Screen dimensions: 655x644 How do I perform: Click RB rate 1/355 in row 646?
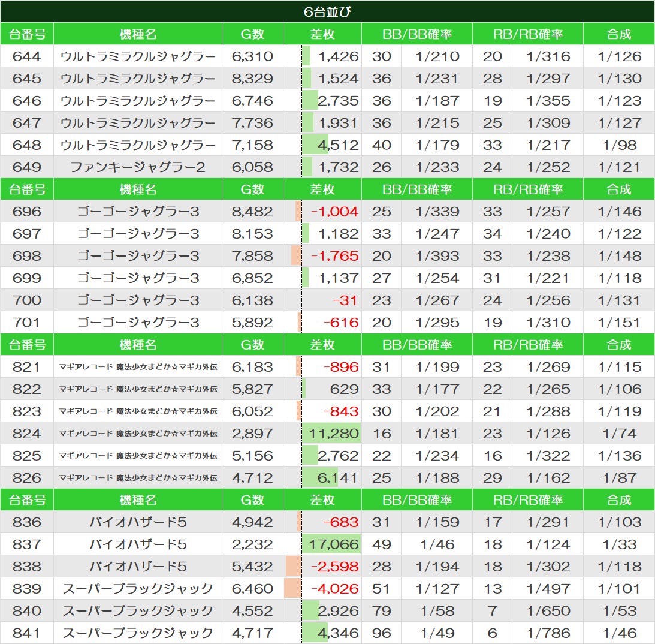click(x=548, y=100)
